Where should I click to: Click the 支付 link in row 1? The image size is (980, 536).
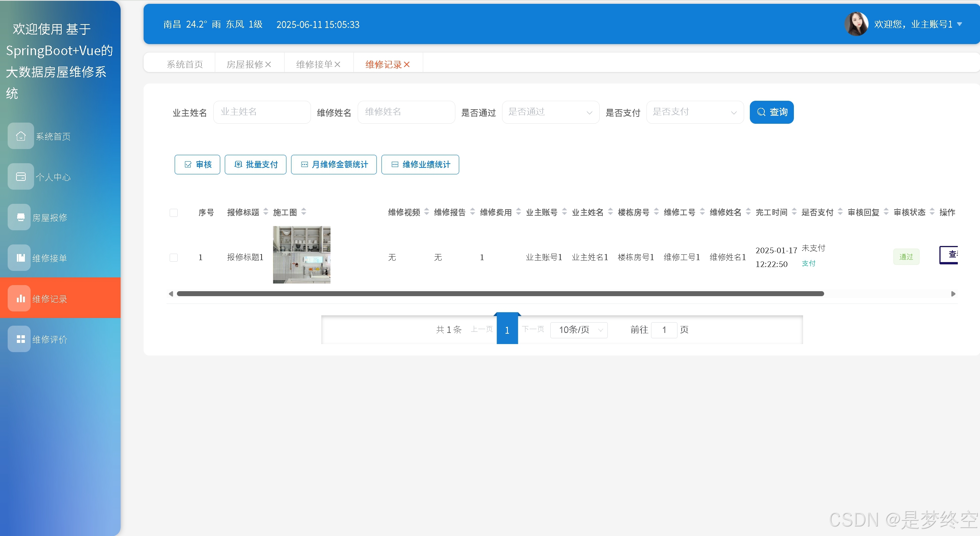pyautogui.click(x=808, y=264)
